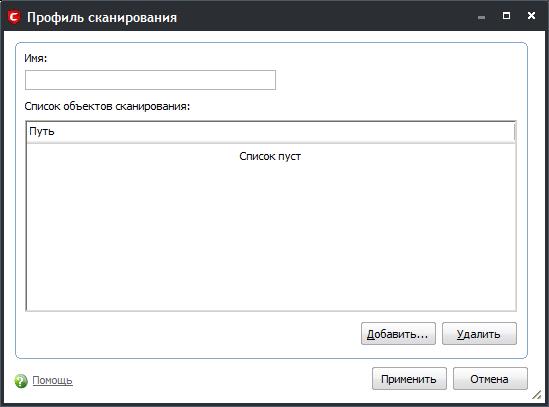This screenshot has width=549, height=407.
Task: Open the Помощь help link
Action: (52, 380)
